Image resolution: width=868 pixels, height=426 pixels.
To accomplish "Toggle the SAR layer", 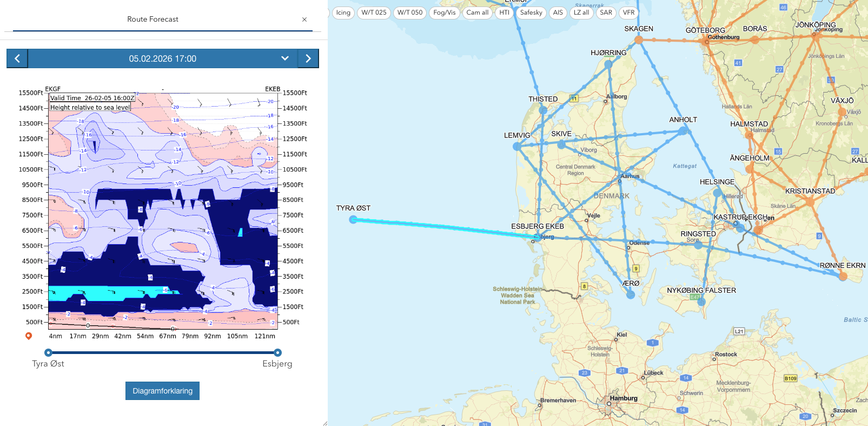I will pyautogui.click(x=606, y=12).
